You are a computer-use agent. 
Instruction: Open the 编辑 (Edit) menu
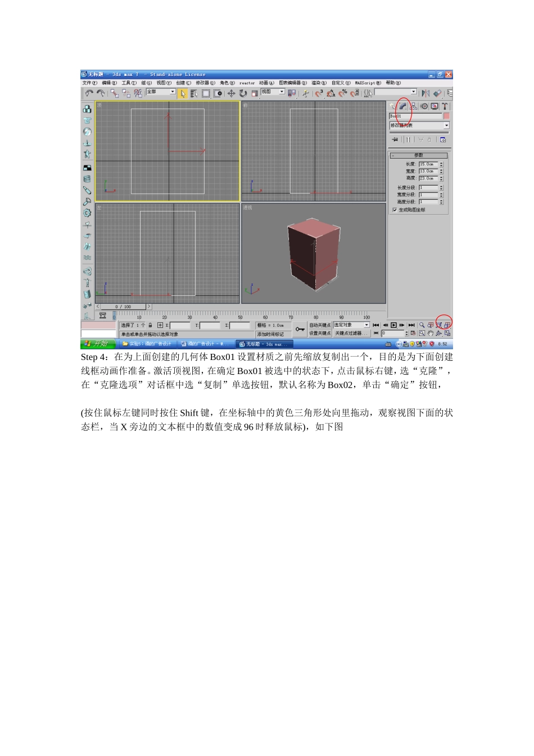110,83
